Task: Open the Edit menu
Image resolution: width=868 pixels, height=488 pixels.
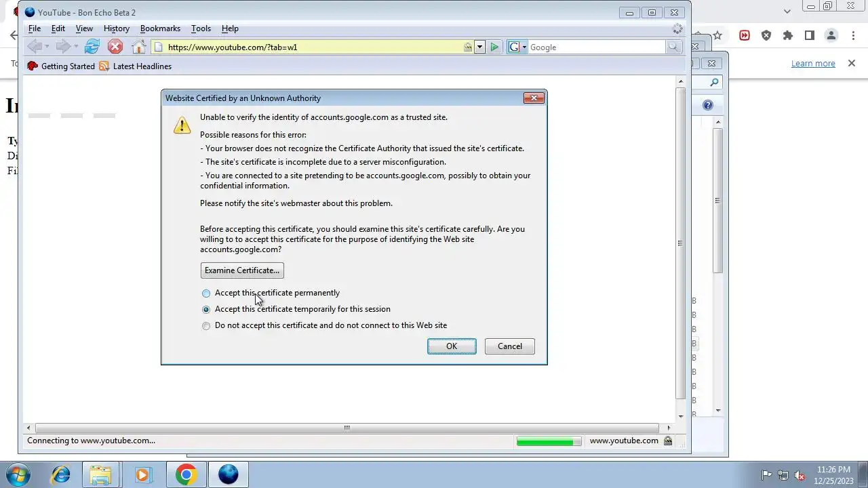Action: [58, 28]
